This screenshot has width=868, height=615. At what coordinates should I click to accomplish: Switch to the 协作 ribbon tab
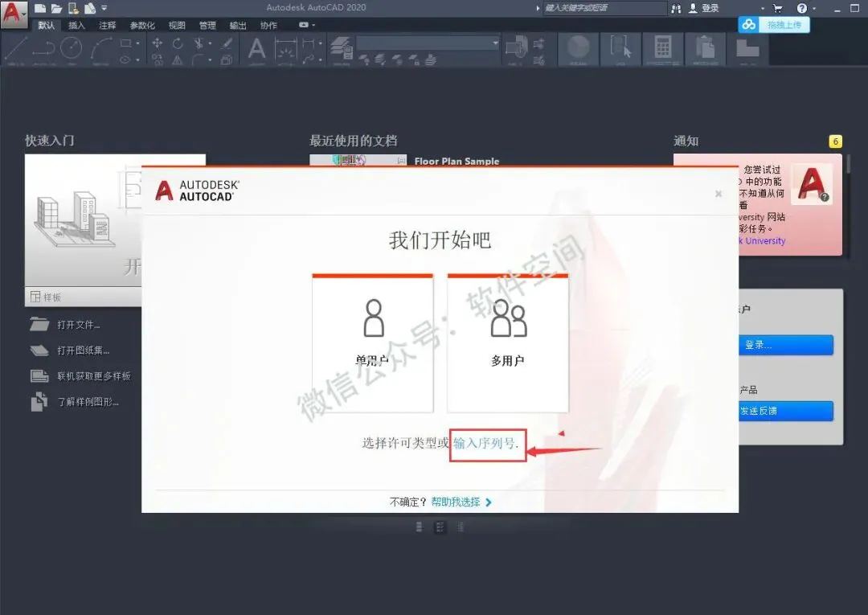pyautogui.click(x=268, y=26)
